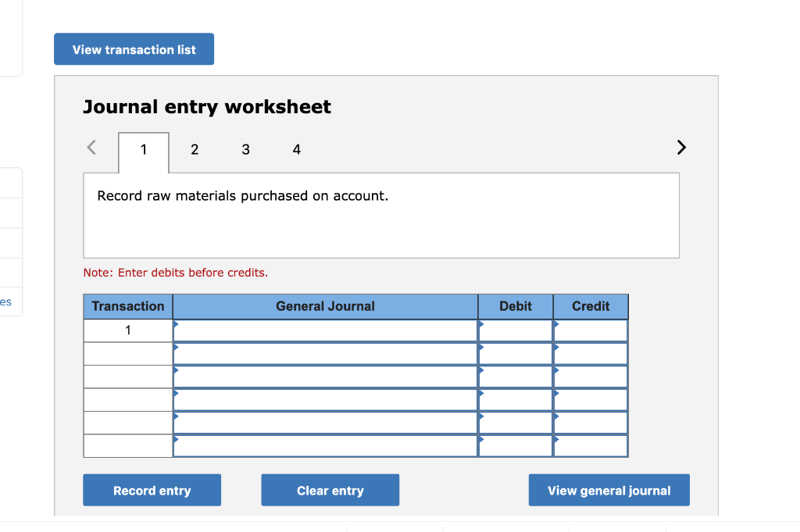Click the third row Debit cell
800x532 pixels.
click(x=516, y=377)
